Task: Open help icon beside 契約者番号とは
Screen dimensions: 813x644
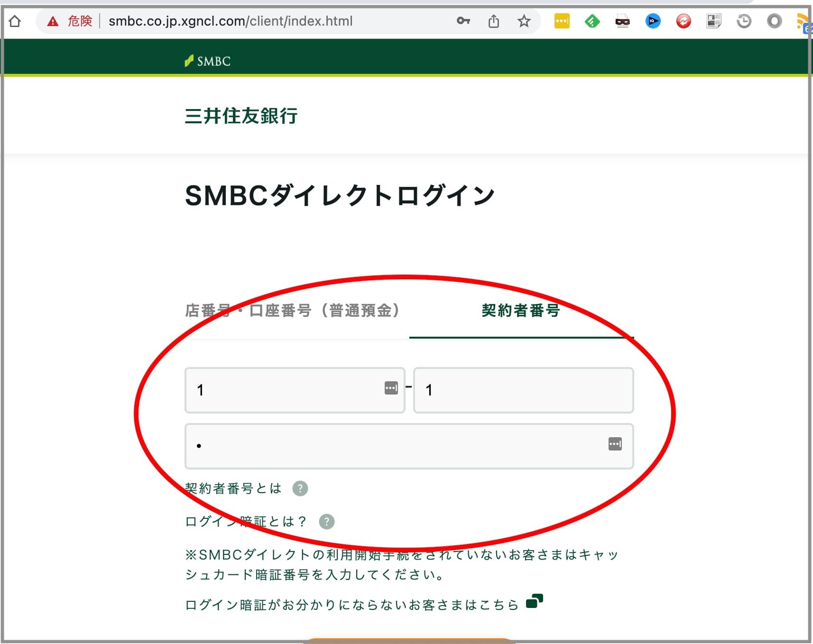Action: [x=300, y=488]
